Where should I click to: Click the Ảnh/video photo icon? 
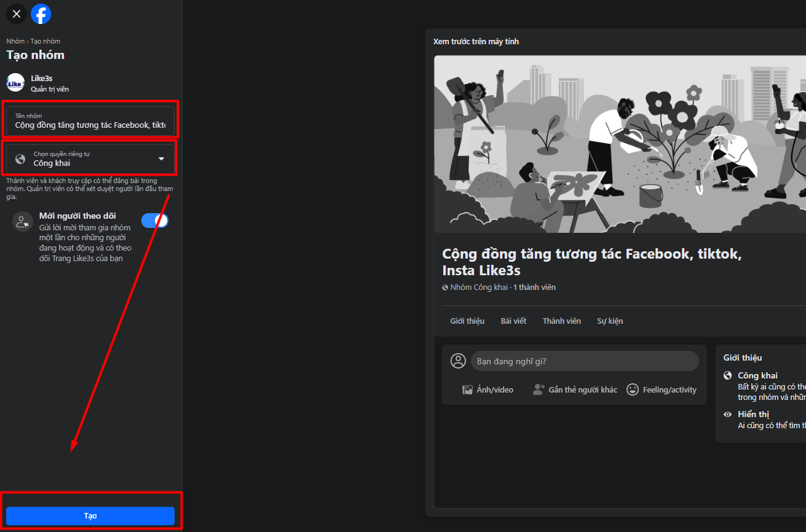click(468, 389)
